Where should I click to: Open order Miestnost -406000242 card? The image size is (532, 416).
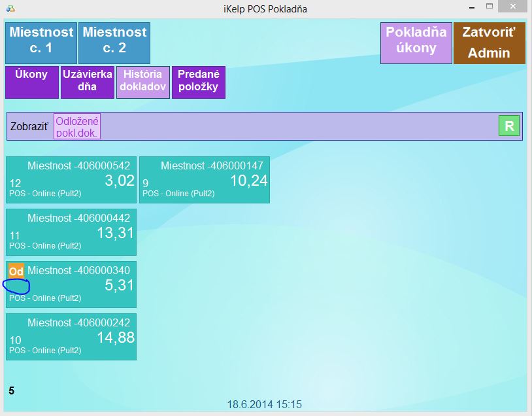71,337
